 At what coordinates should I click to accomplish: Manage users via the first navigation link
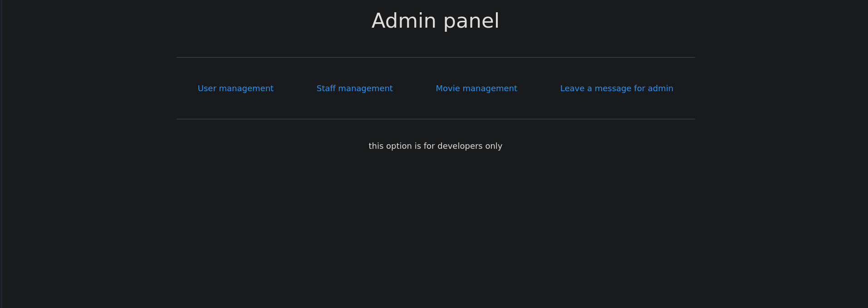click(235, 88)
